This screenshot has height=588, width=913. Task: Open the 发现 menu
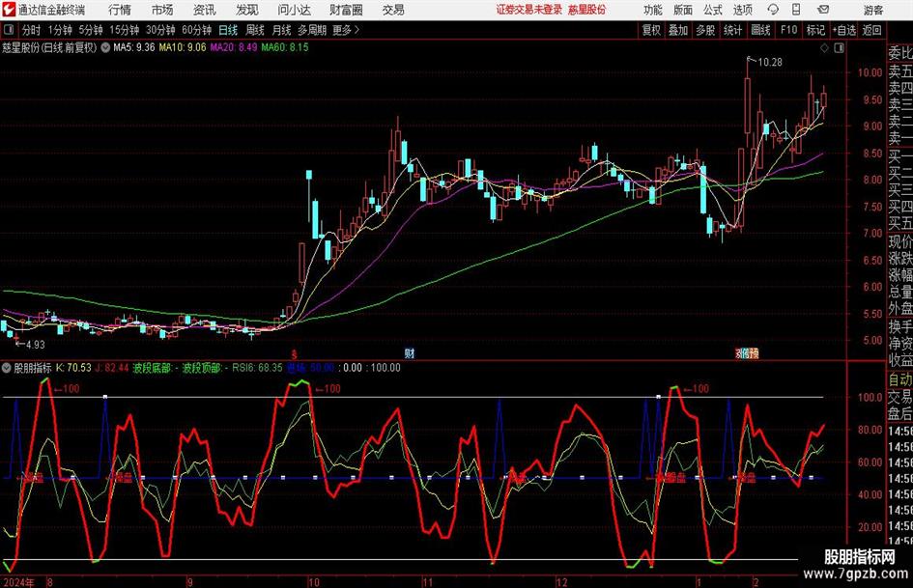[x=247, y=10]
